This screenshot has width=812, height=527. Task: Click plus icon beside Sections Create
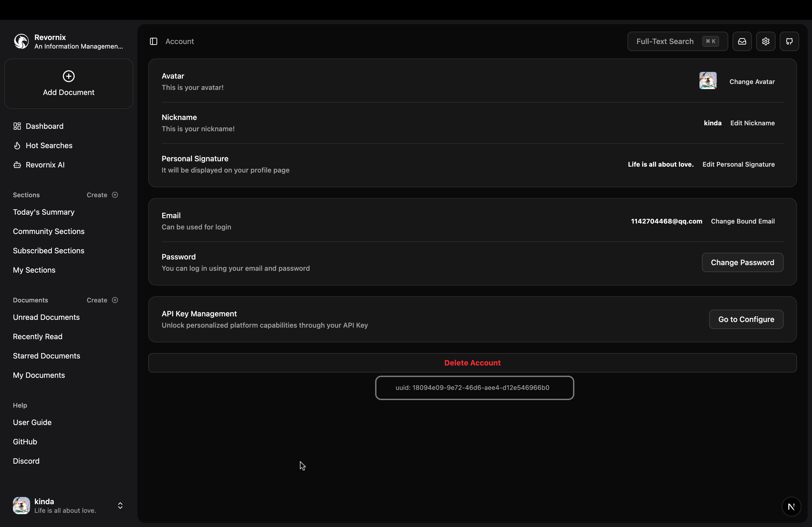coord(115,195)
